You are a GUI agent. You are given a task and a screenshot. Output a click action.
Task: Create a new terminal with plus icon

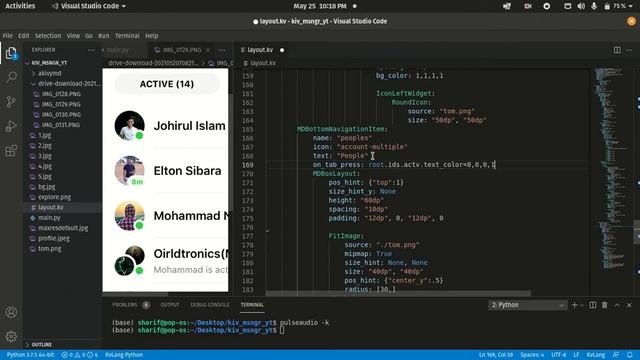click(574, 305)
